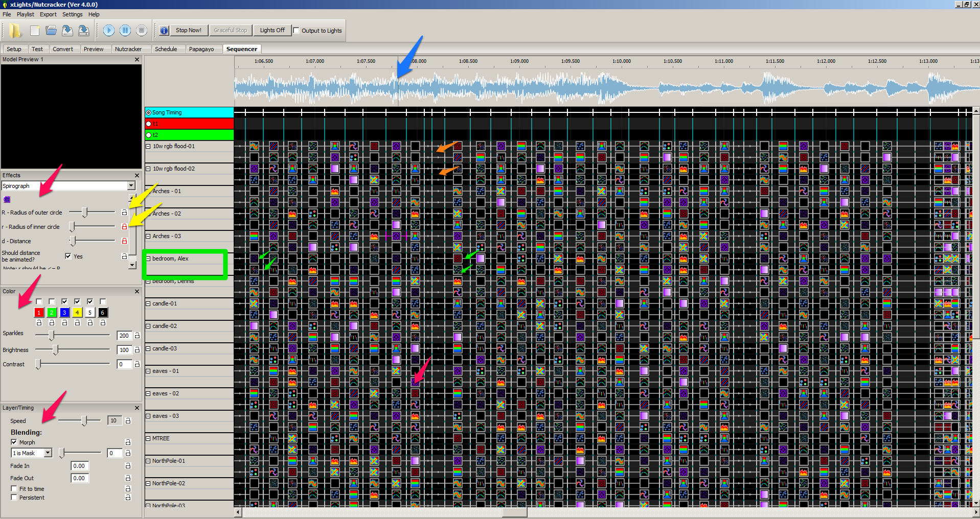
Task: Select the t1 timing track radio button
Action: coord(149,124)
